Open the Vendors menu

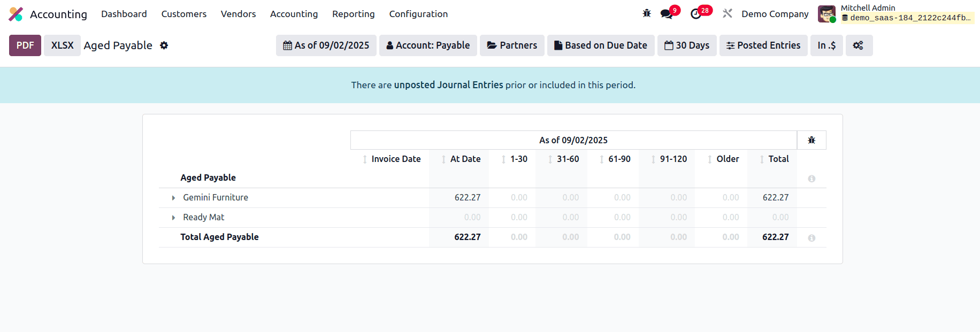pos(238,14)
